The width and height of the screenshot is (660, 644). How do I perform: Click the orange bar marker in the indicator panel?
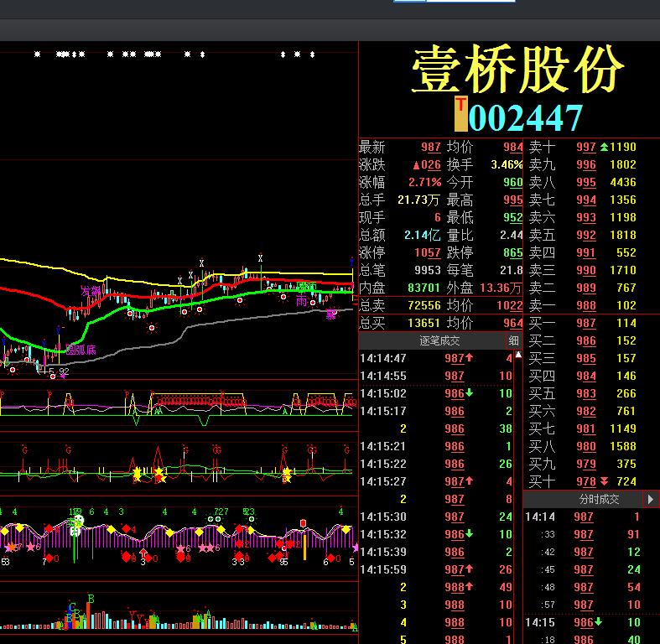pyautogui.click(x=304, y=547)
